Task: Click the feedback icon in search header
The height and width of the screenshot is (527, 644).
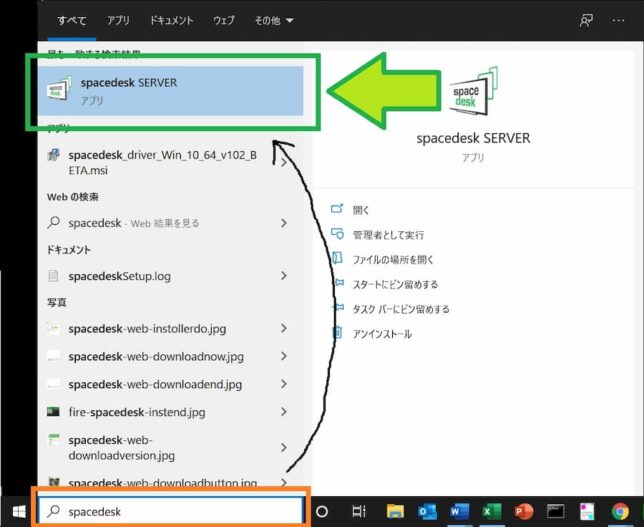Action: tap(586, 20)
